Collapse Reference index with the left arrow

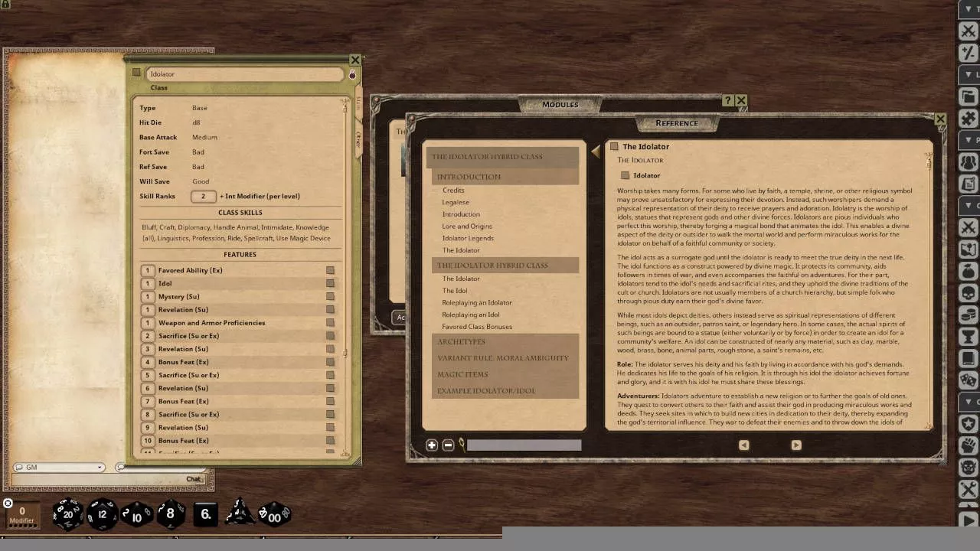[596, 152]
